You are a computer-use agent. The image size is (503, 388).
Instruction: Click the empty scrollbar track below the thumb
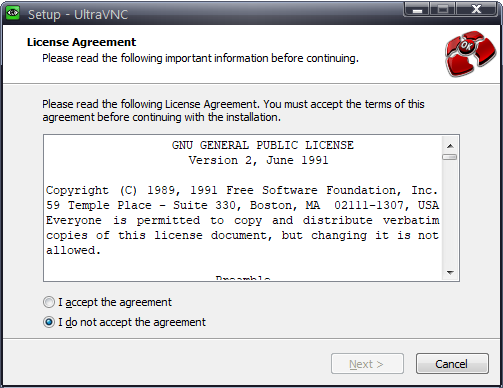coord(450,213)
